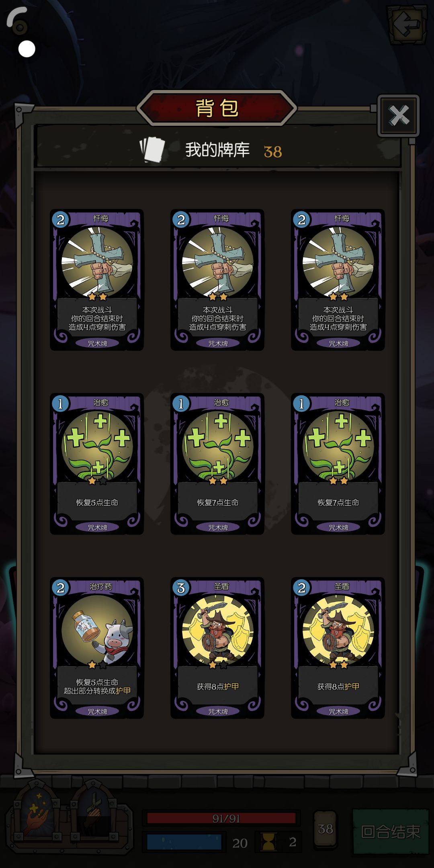Select the 圣盾 card costing 2 energy
This screenshot has width=434, height=868.
[338, 648]
